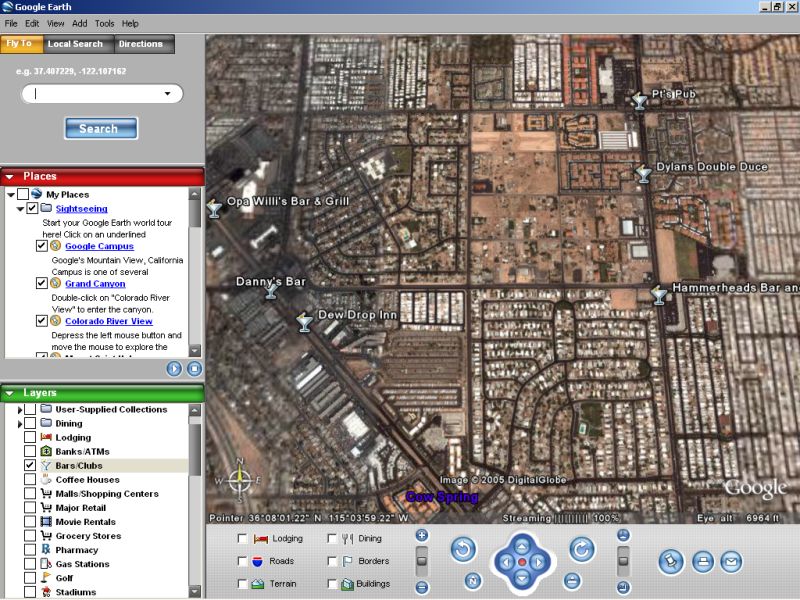Uncheck the Bars/Clubs layer
Image resolution: width=800 pixels, height=600 pixels.
coord(30,466)
